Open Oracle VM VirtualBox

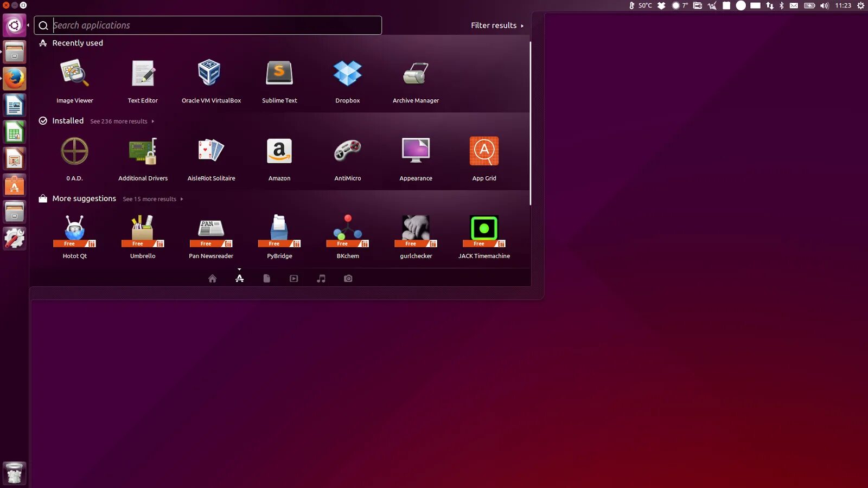point(209,73)
